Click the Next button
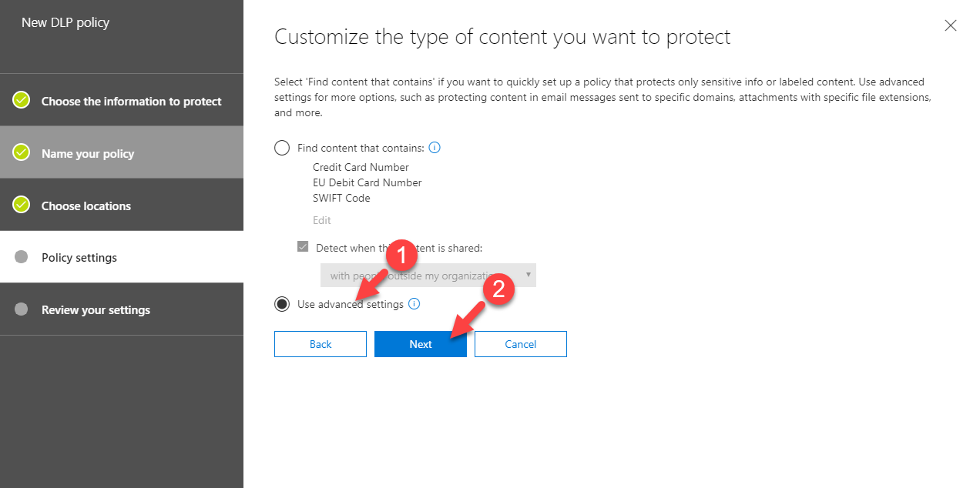The height and width of the screenshot is (488, 980). 421,344
